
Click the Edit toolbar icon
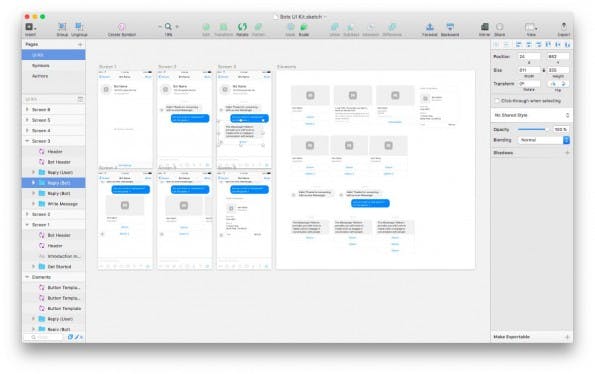(x=206, y=27)
